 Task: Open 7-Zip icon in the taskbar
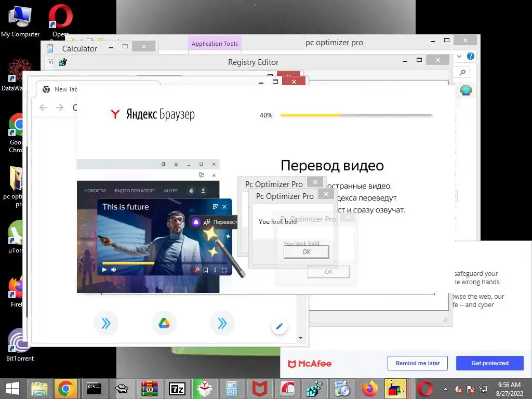[177, 389]
